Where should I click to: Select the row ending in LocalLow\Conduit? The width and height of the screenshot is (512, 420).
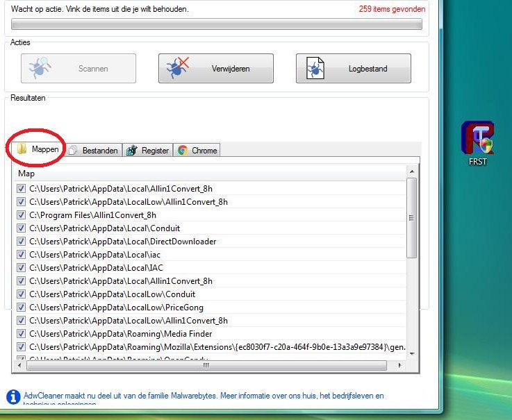click(209, 294)
